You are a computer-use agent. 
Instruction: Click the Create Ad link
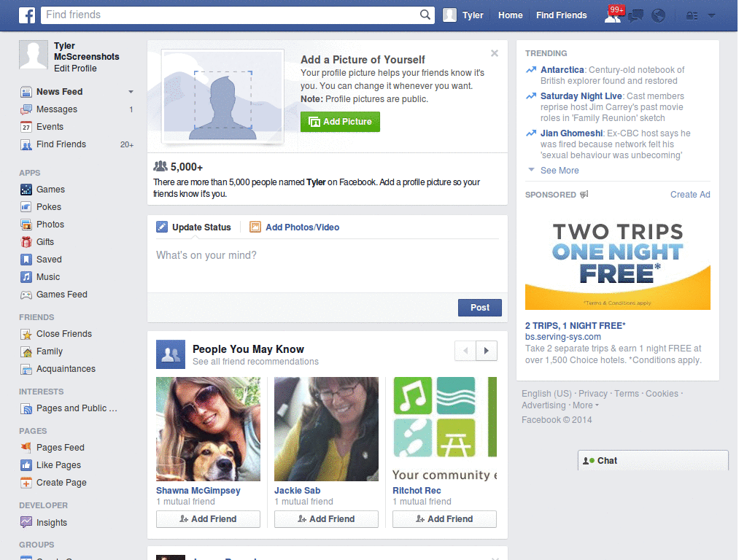(690, 195)
